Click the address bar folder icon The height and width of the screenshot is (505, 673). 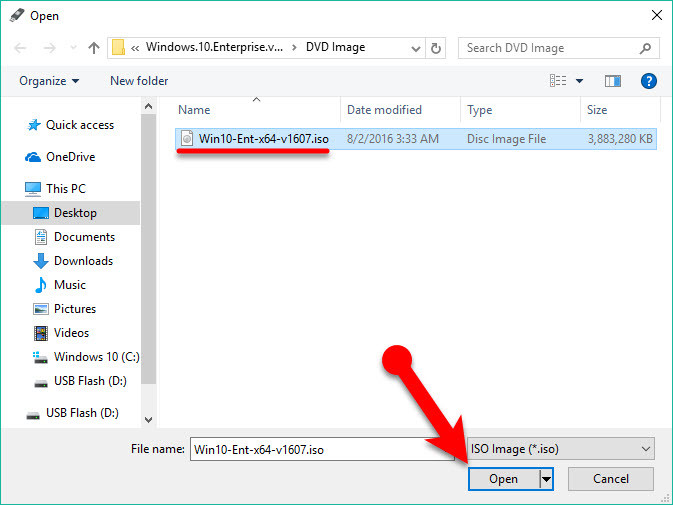point(118,47)
